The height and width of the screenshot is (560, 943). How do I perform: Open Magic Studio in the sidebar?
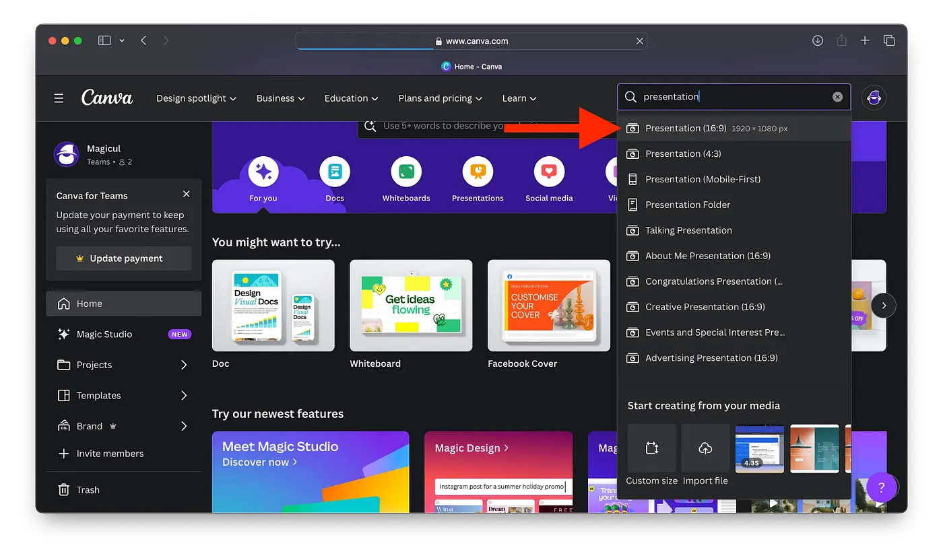(124, 335)
